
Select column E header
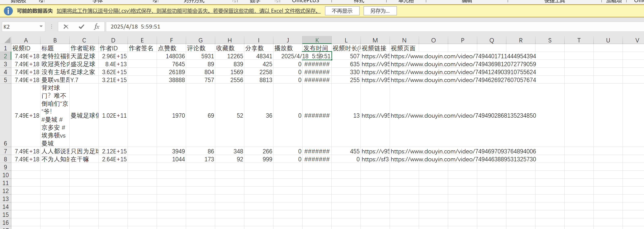point(142,40)
